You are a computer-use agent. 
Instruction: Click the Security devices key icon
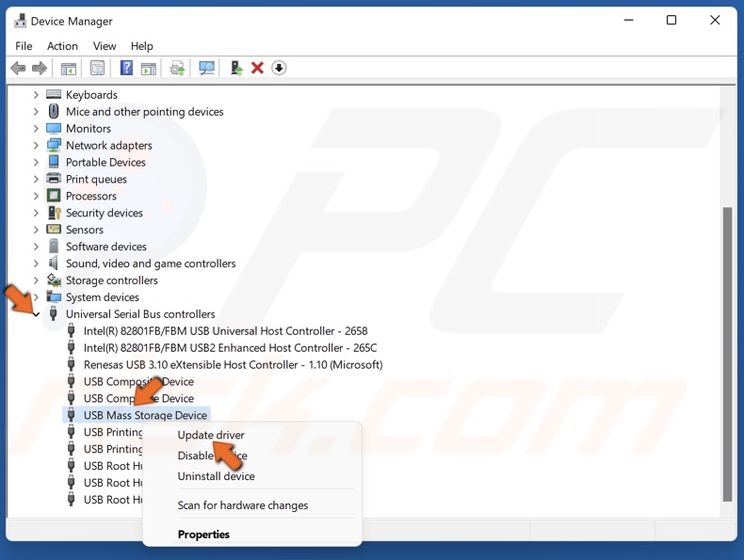[54, 213]
